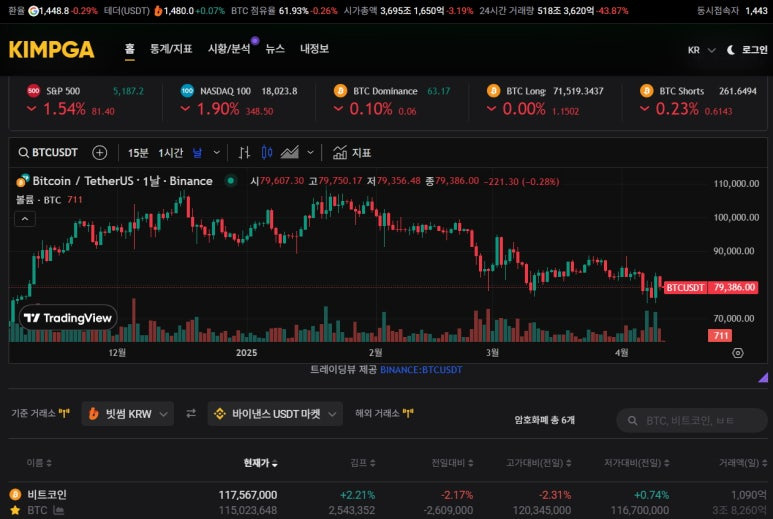Screen dimensions: 773x519
Task: Select the 1시간 chart interval
Action: [x=171, y=153]
